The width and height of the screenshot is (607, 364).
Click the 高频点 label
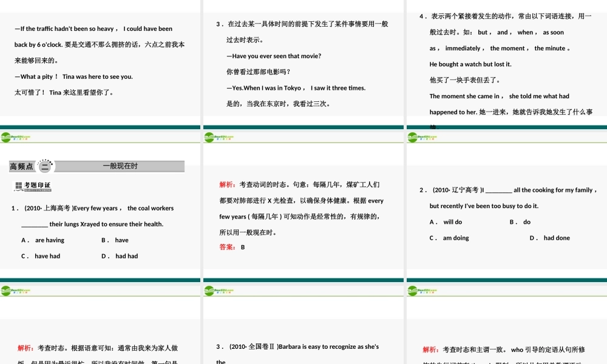21,166
